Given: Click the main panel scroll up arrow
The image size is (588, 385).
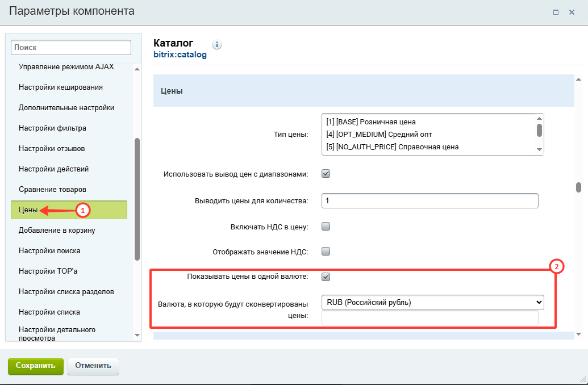Looking at the screenshot, I should (578, 79).
